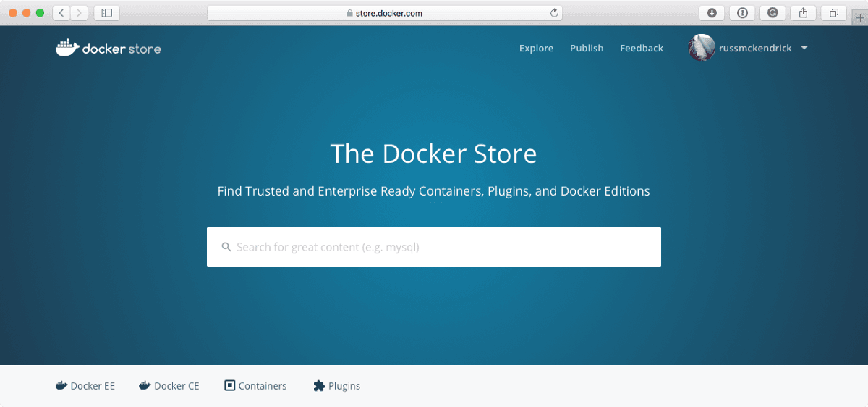Expand the russmckendrick account dropdown arrow

(x=804, y=49)
